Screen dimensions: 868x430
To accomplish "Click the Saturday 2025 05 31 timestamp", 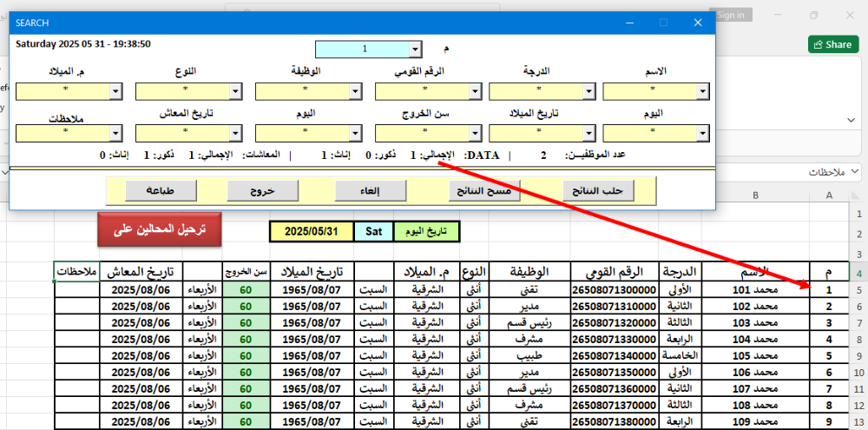I will tap(83, 43).
